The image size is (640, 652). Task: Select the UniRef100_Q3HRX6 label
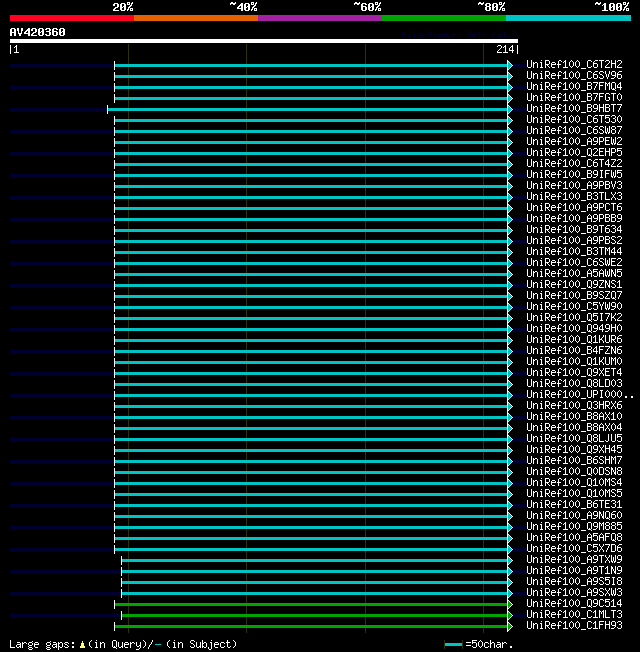pos(574,405)
